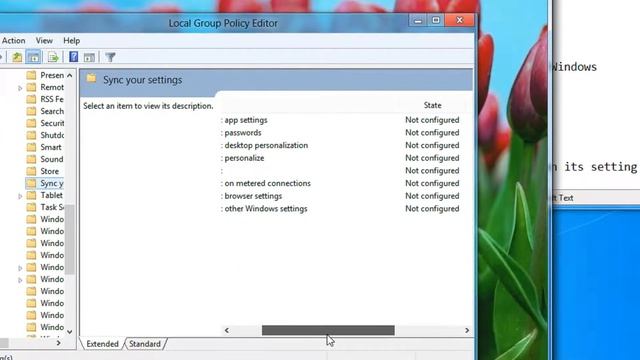Open the Action menu
Viewport: 640px width, 360px height.
coord(13,40)
